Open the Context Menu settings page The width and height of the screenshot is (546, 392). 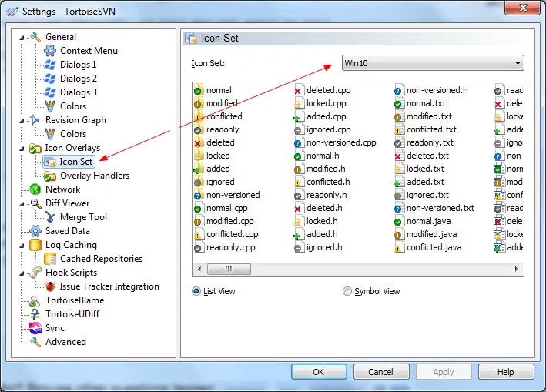89,51
